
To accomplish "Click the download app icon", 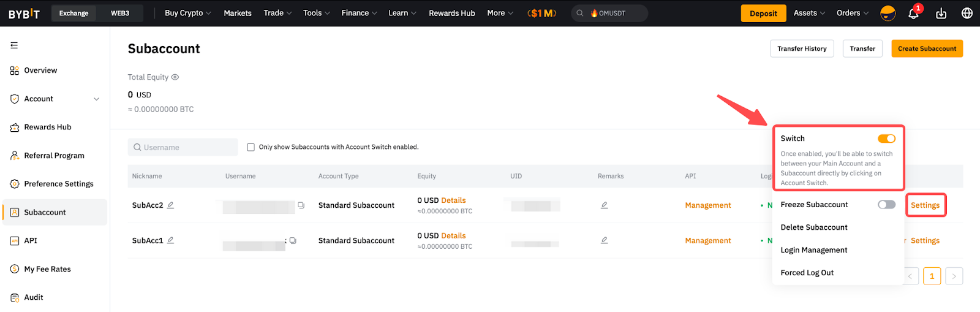I will (941, 13).
